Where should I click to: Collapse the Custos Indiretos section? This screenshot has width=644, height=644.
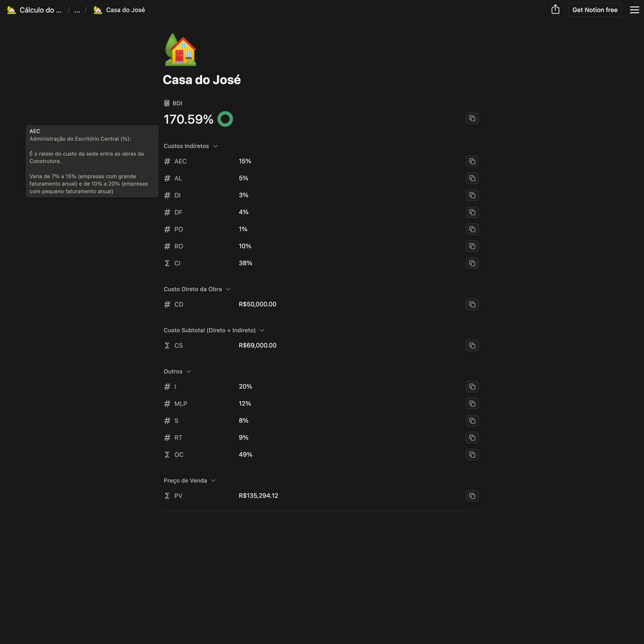click(215, 146)
